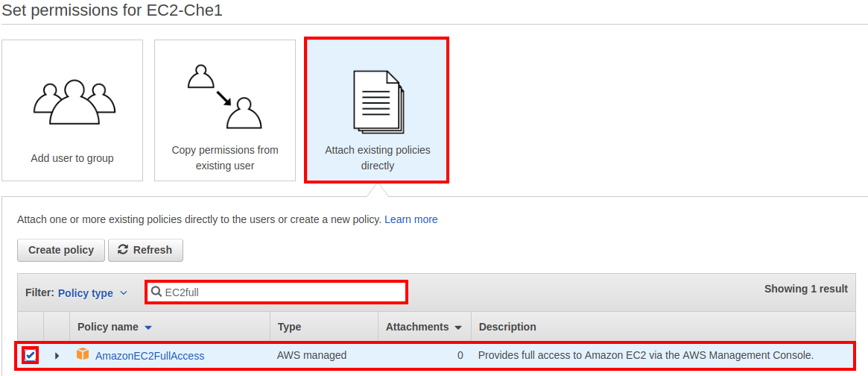Click 'Copy permissions from existing user' label
The image size is (868, 376).
click(225, 157)
